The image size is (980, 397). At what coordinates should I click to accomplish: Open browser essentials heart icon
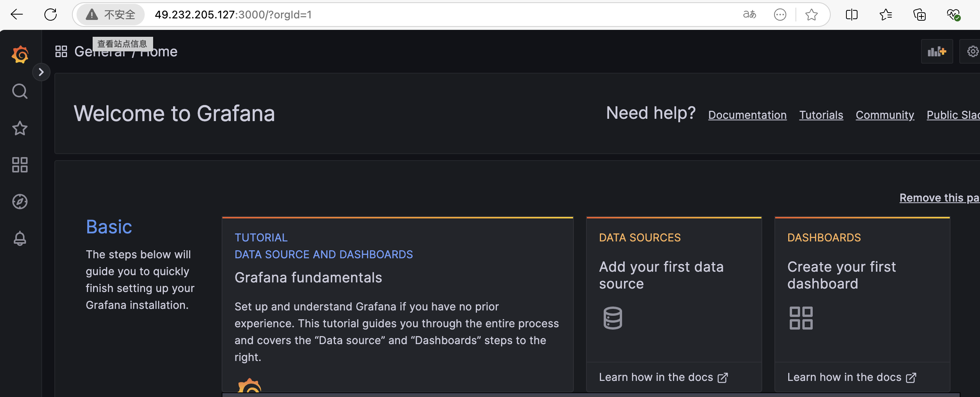pyautogui.click(x=953, y=15)
